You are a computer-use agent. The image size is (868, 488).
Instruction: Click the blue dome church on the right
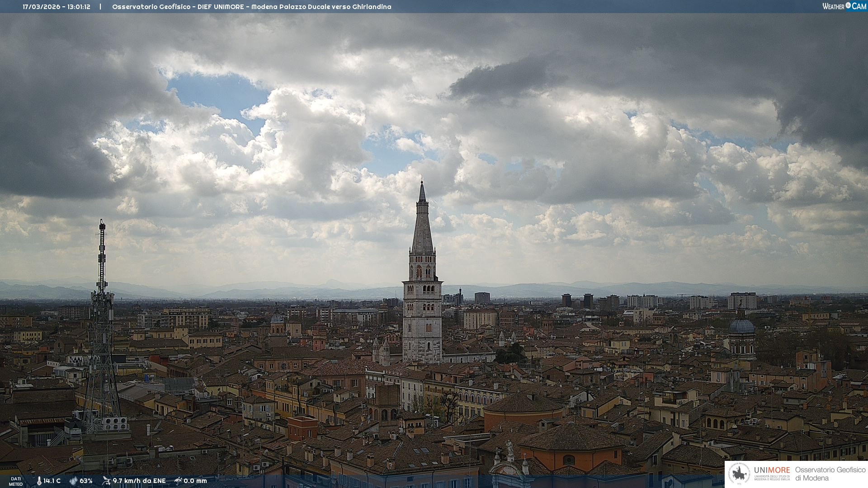click(x=742, y=326)
